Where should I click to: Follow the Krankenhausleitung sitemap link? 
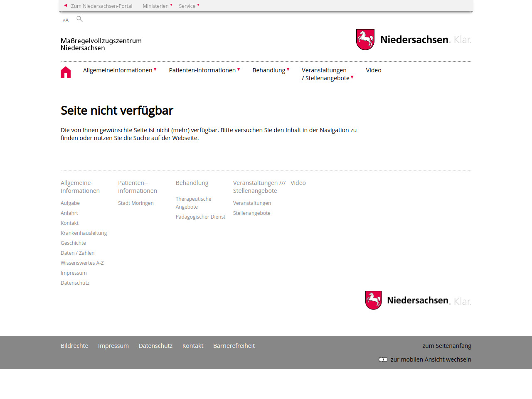[x=84, y=233]
